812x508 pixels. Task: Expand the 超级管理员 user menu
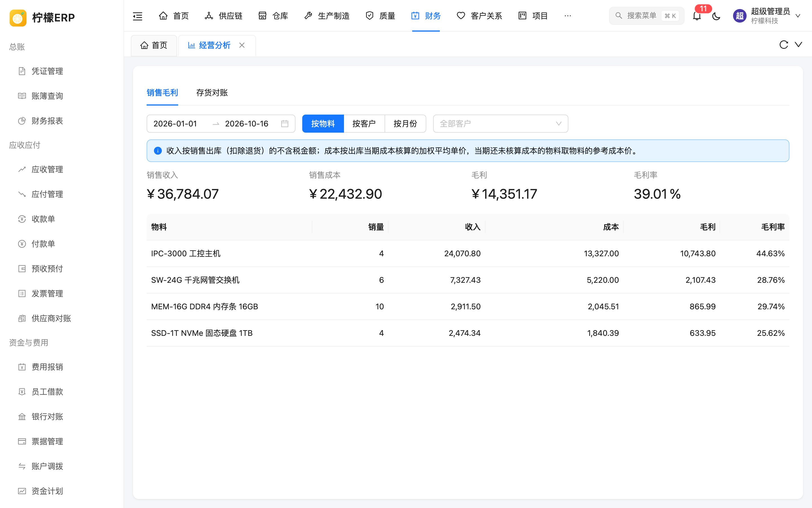click(767, 16)
